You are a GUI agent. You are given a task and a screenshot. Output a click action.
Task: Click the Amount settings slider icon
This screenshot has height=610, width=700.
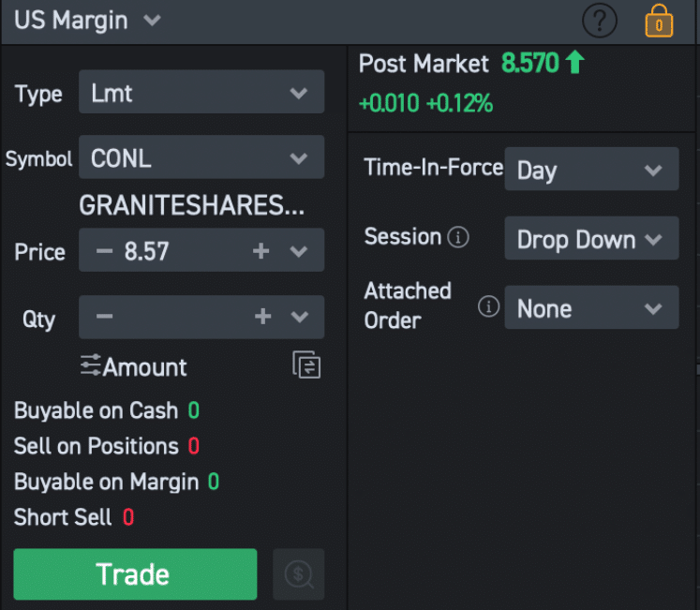tap(91, 365)
